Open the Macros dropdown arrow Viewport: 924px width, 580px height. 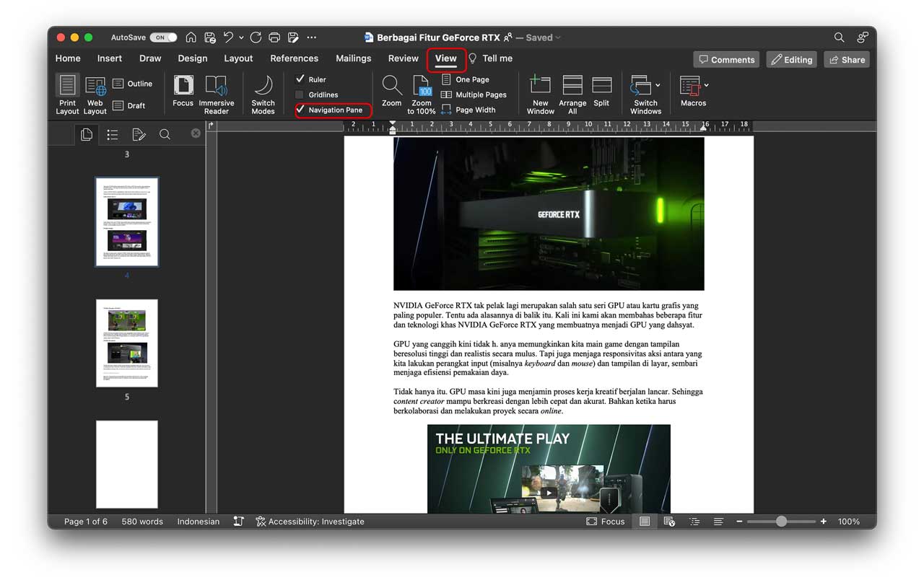(x=706, y=85)
